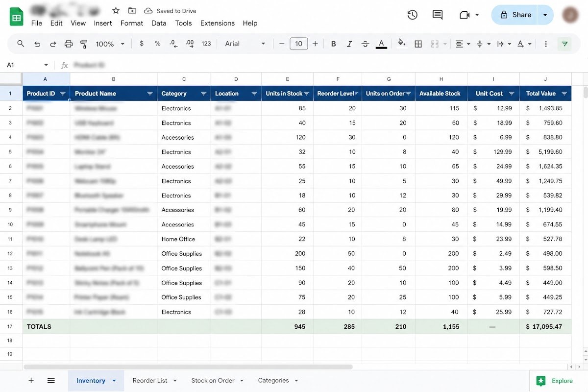
Task: Open text color picker
Action: (x=381, y=44)
